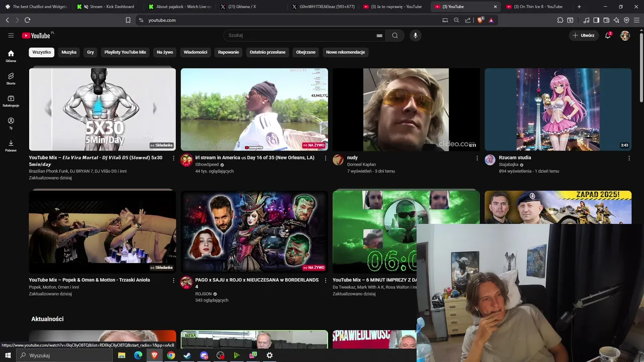
Task: Open IShowSpeed channel name link
Action: 207,164
